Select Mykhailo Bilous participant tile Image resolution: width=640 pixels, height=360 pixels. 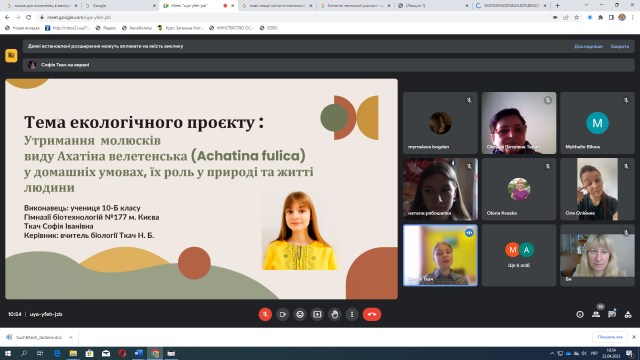tap(597, 123)
